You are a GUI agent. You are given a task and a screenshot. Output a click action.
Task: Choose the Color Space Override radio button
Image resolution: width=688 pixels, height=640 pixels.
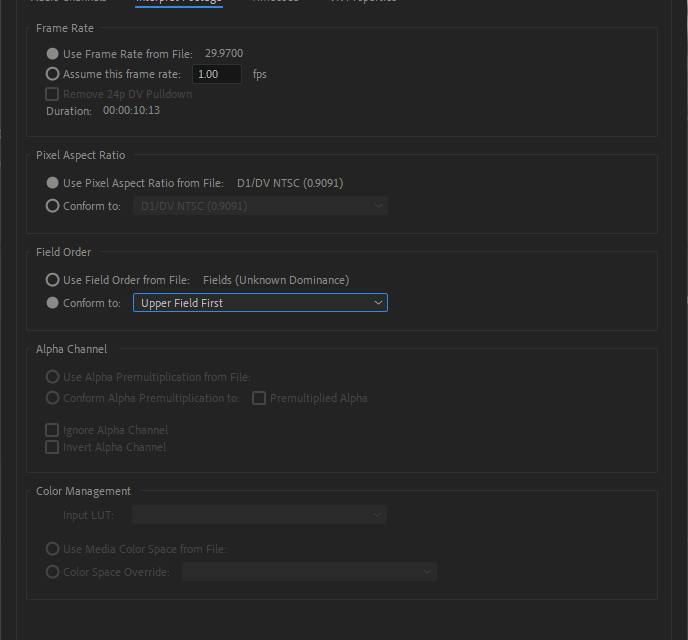(53, 572)
